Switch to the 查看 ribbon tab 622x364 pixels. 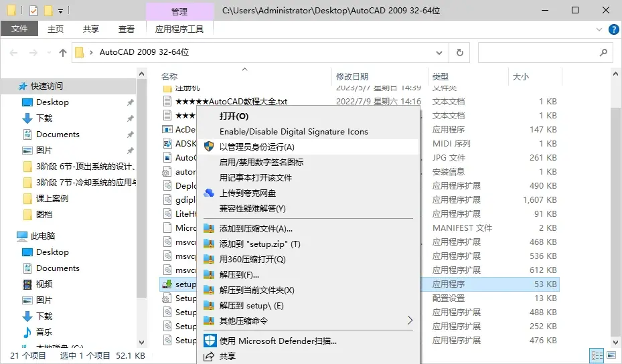[126, 29]
